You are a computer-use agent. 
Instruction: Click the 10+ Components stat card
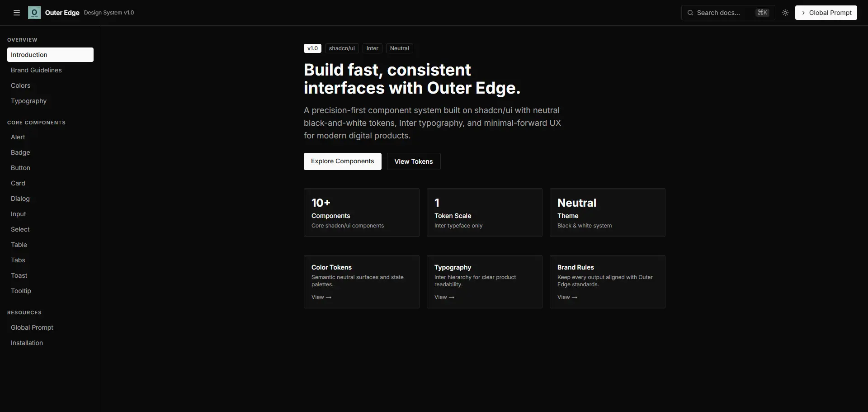click(362, 213)
